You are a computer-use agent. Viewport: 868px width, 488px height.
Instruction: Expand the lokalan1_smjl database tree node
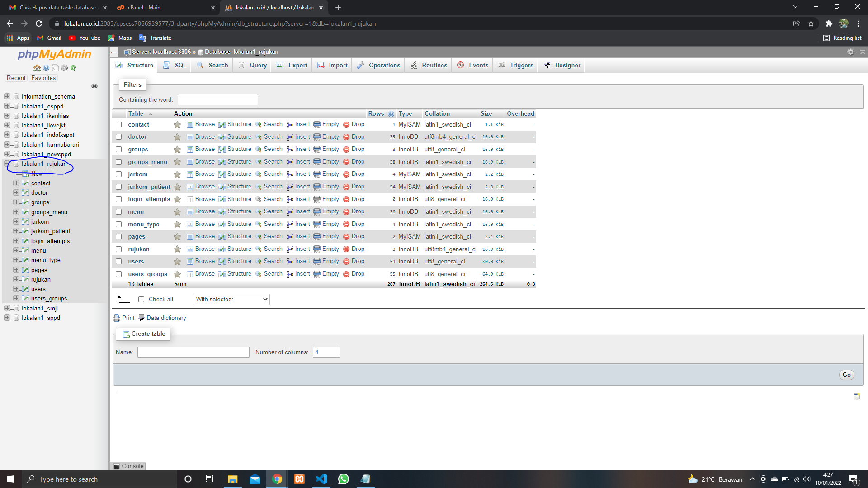[x=7, y=308]
